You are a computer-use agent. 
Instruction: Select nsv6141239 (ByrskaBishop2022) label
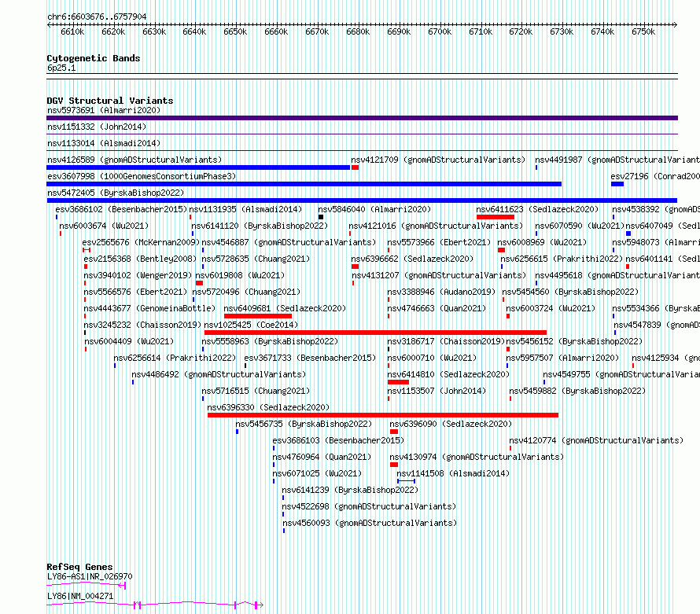coord(350,490)
